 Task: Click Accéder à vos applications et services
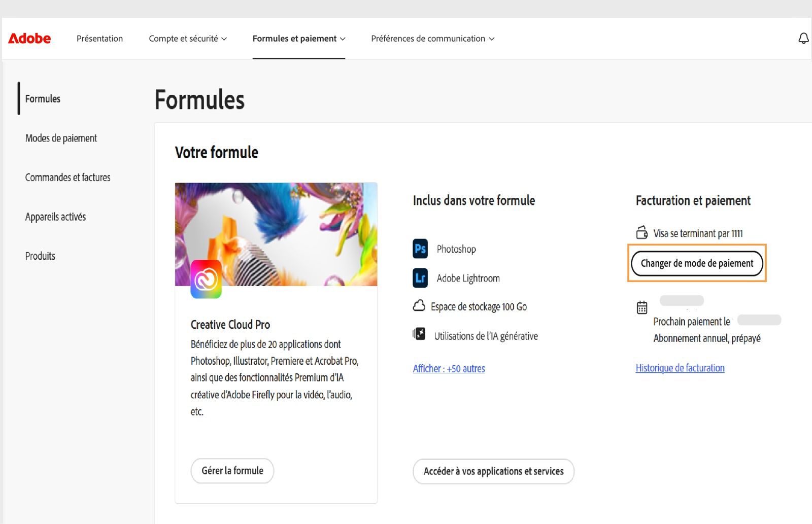point(493,471)
